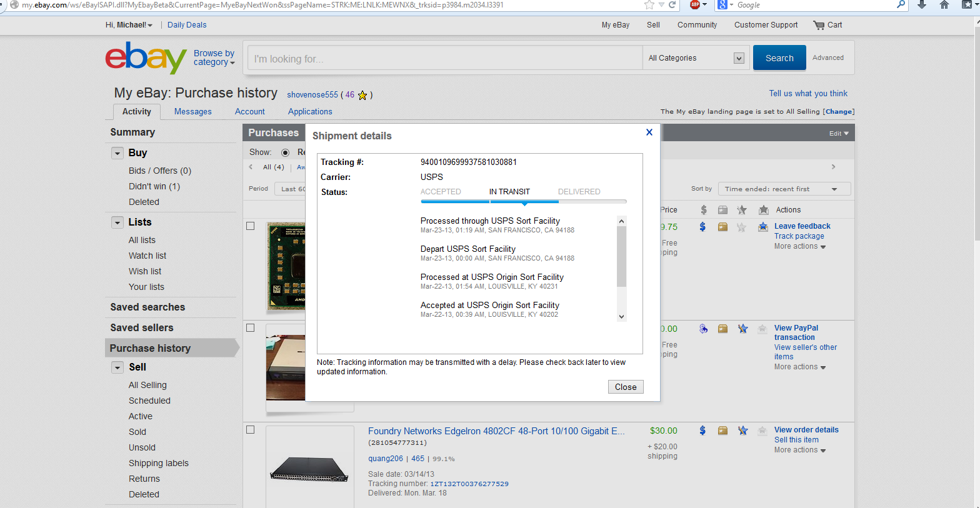Click the Feedback left column star header icon

(x=742, y=210)
